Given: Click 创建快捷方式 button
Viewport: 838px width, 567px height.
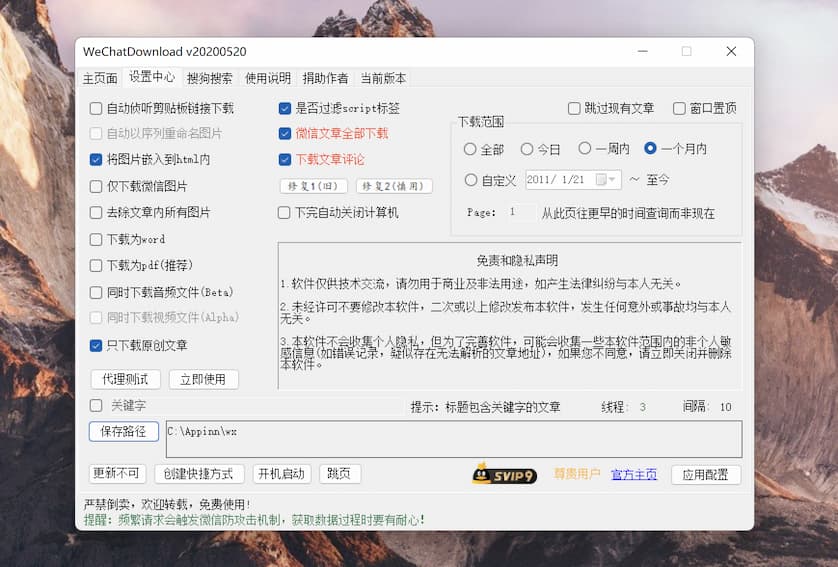Looking at the screenshot, I should click(x=199, y=474).
